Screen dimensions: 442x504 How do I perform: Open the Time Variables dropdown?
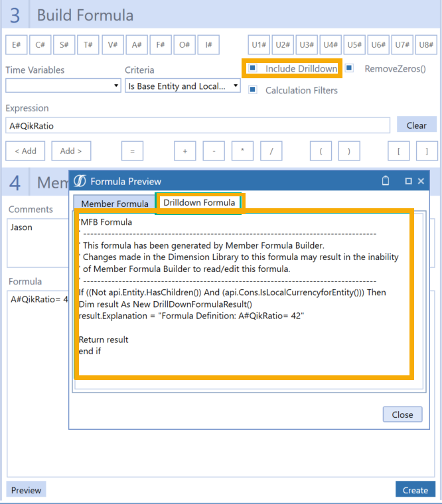pyautogui.click(x=62, y=86)
